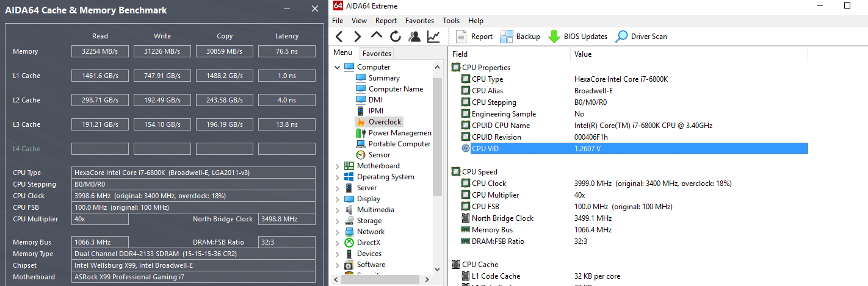Refresh the AIDA64 Extreme page

(x=396, y=37)
